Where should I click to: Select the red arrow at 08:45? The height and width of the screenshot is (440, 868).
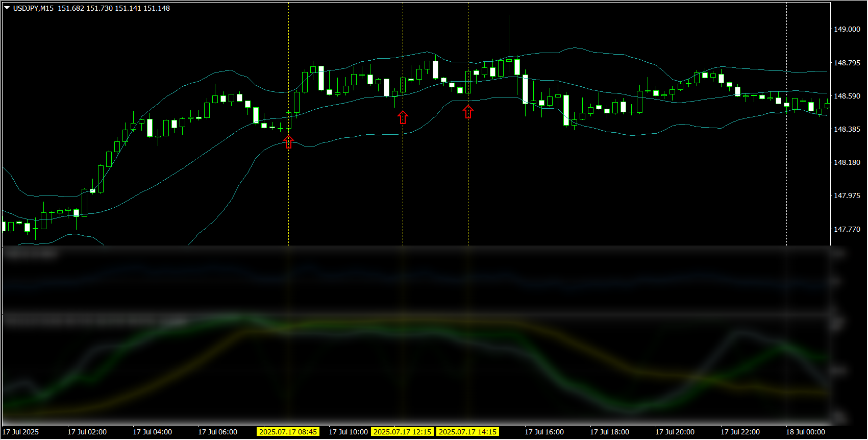[x=288, y=141]
